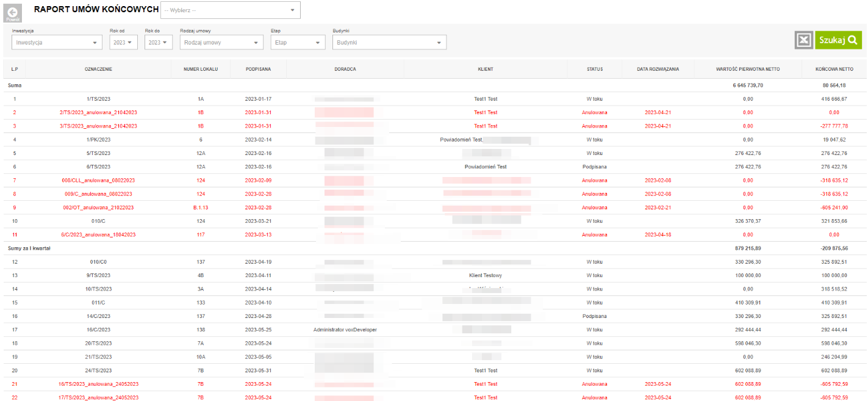868x401 pixels.
Task: Export report with the Excel icon
Action: click(804, 40)
